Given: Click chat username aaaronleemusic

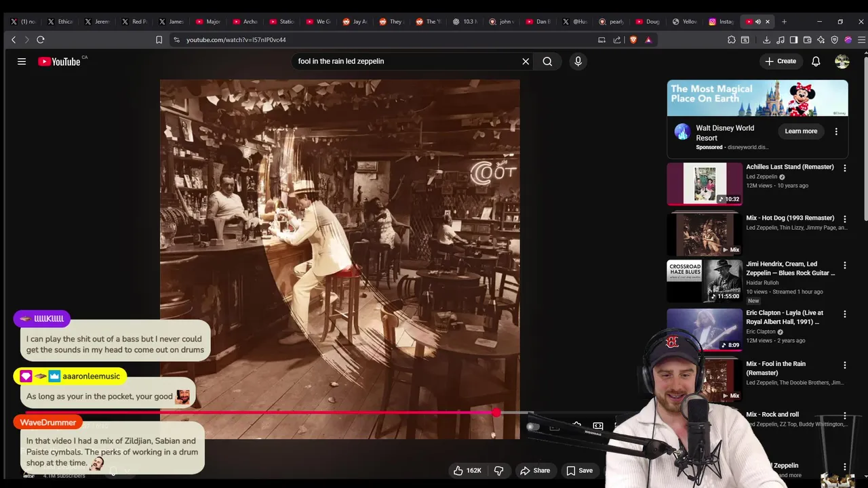Looking at the screenshot, I should tap(91, 376).
